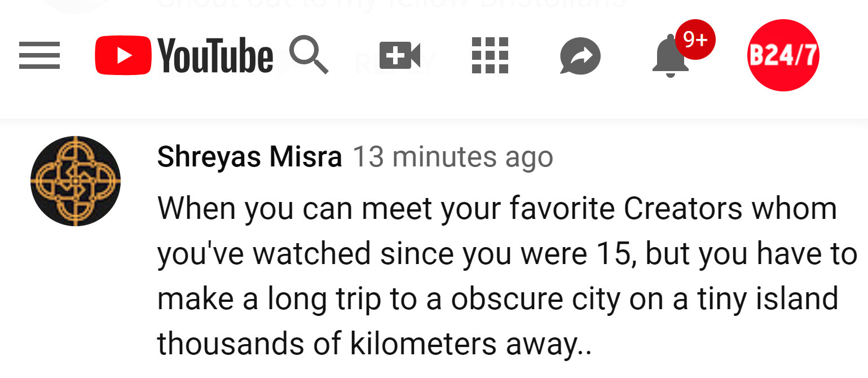Click comment line starting "When you can meet"
This screenshot has width=868, height=378.
pyautogui.click(x=496, y=208)
